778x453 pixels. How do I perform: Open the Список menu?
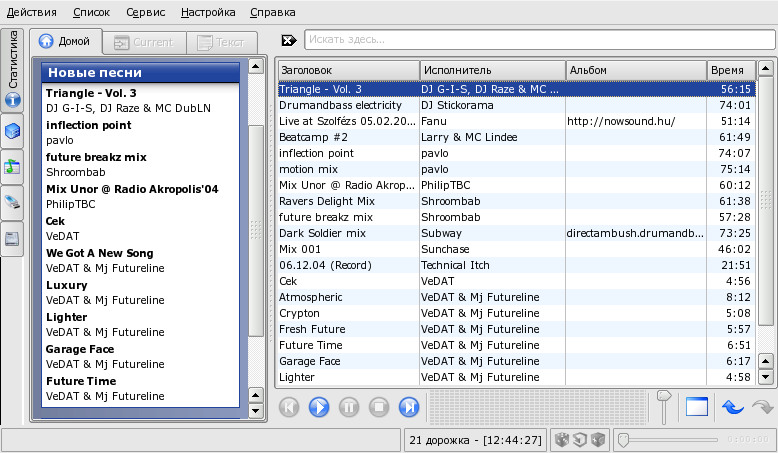click(91, 12)
